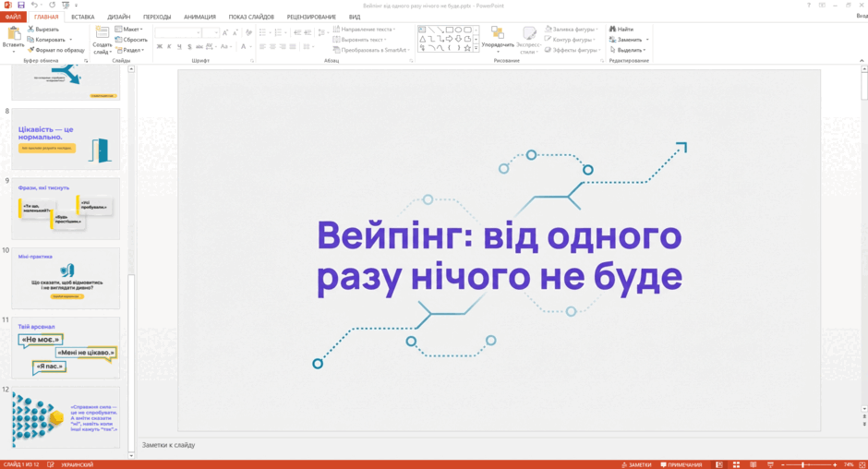Fit slide to window icon in status bar
The image size is (868, 469).
(x=862, y=464)
